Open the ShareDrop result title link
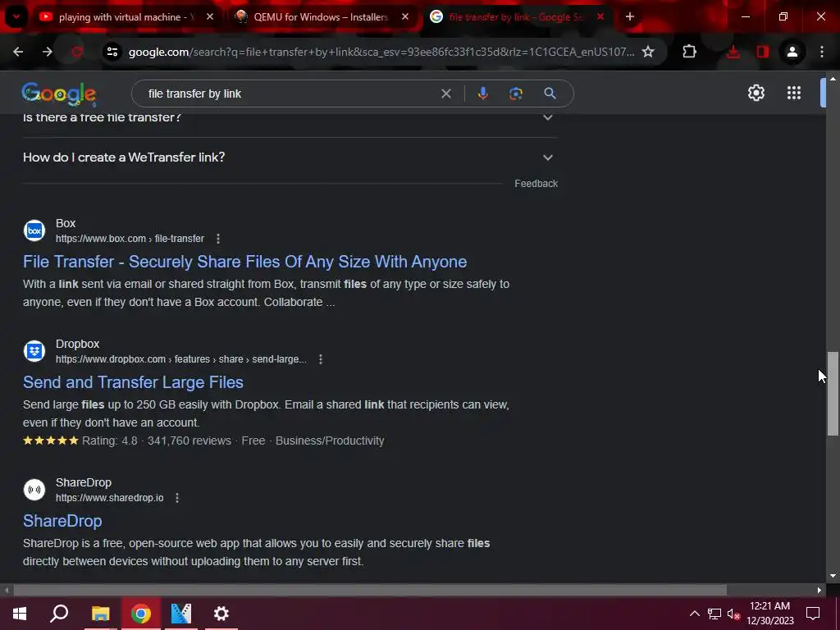This screenshot has width=840, height=630. (62, 521)
